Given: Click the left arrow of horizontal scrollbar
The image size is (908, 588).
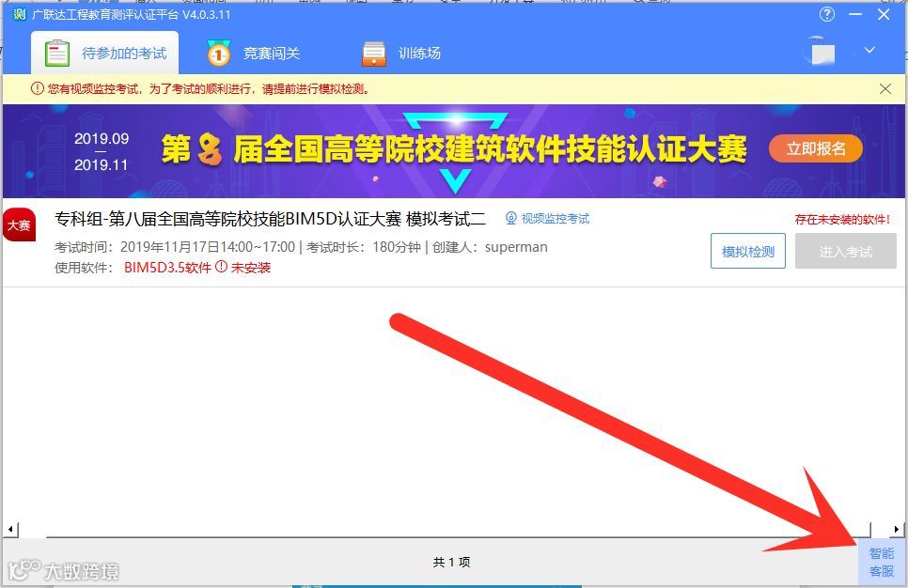Looking at the screenshot, I should pyautogui.click(x=9, y=529).
